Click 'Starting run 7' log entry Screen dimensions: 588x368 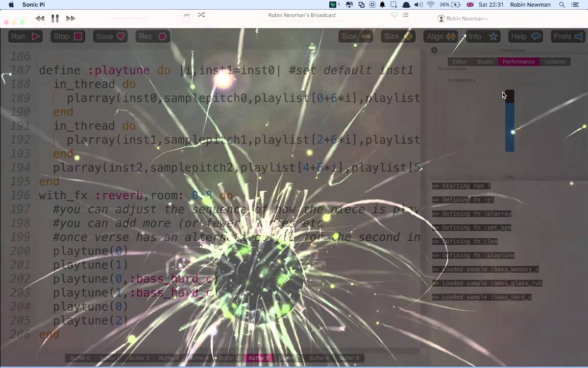point(461,186)
